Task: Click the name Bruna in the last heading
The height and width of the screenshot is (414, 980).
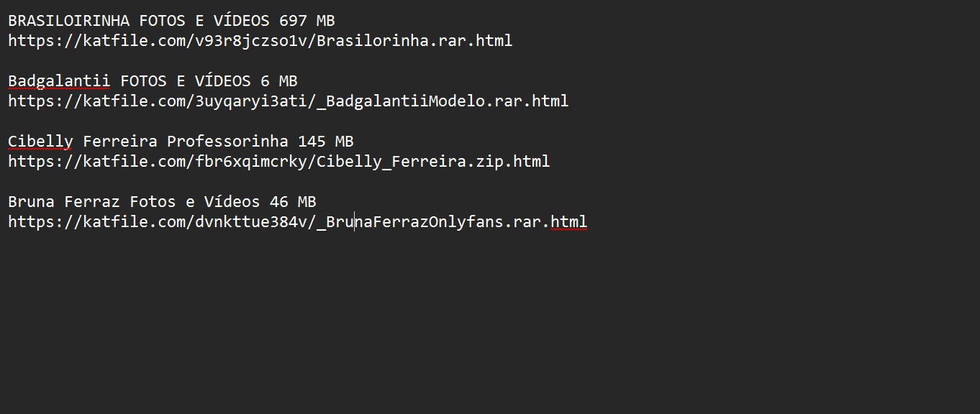Action: [32, 202]
